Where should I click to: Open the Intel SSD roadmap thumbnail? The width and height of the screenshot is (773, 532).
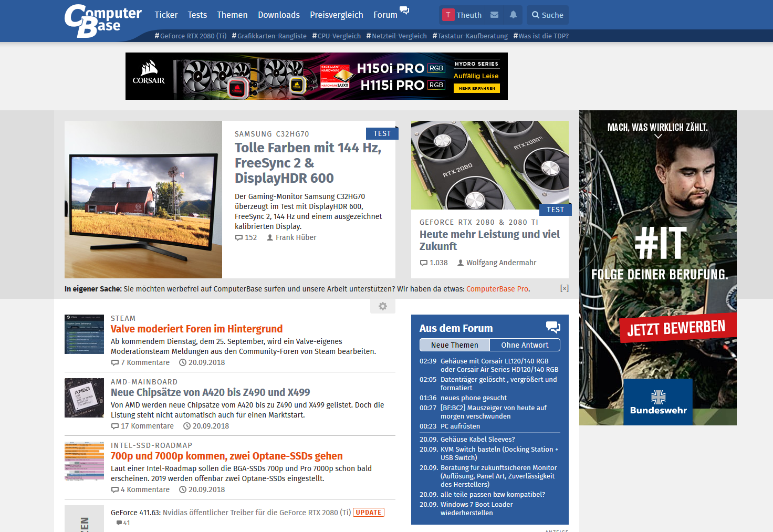coord(84,461)
